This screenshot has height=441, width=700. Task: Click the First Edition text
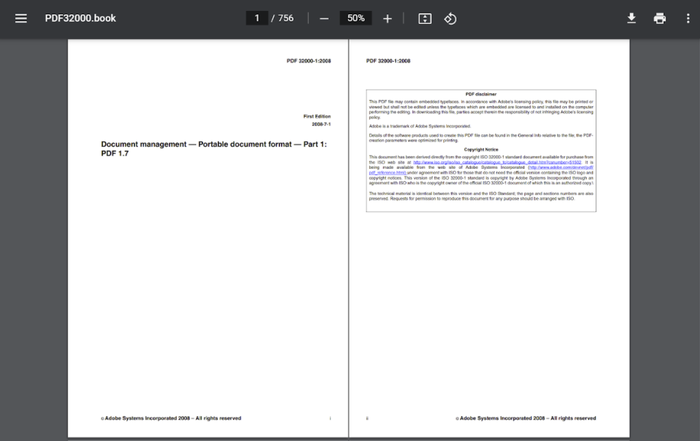click(x=317, y=116)
